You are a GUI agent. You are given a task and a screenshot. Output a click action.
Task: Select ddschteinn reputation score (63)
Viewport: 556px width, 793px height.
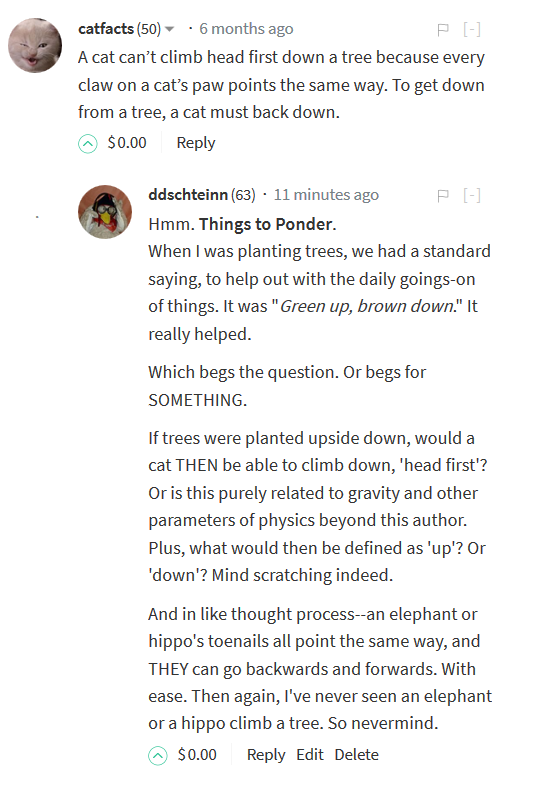243,195
